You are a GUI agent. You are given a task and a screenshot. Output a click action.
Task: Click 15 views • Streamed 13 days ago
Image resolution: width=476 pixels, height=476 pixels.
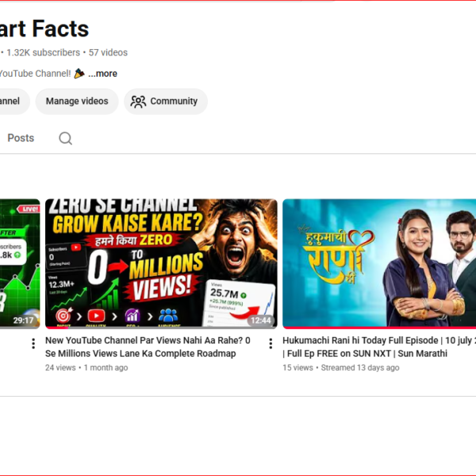[x=341, y=367]
